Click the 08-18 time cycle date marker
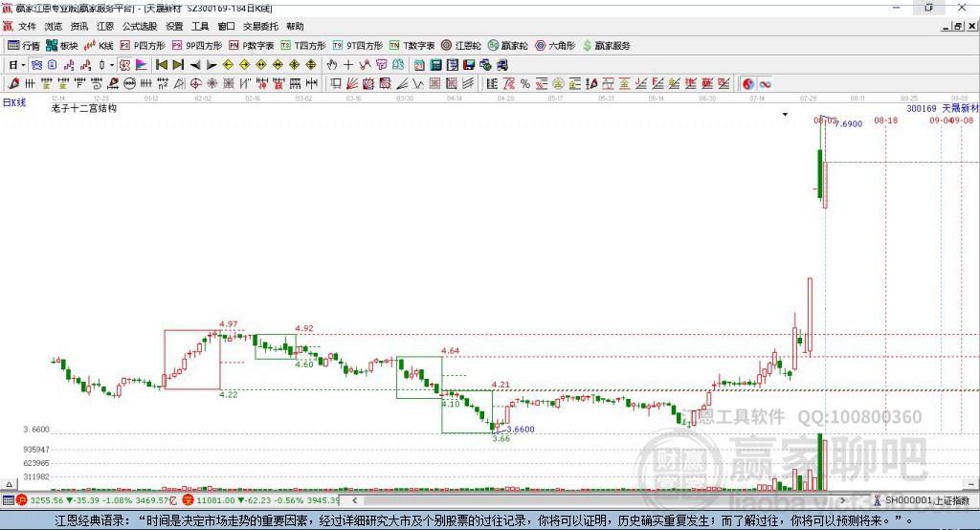Viewport: 980px width, 530px height. [x=885, y=120]
